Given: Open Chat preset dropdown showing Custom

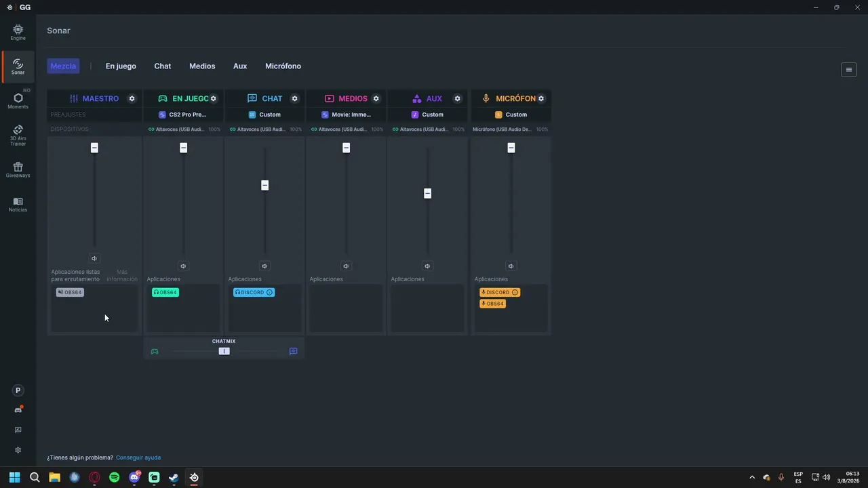Looking at the screenshot, I should coord(264,115).
